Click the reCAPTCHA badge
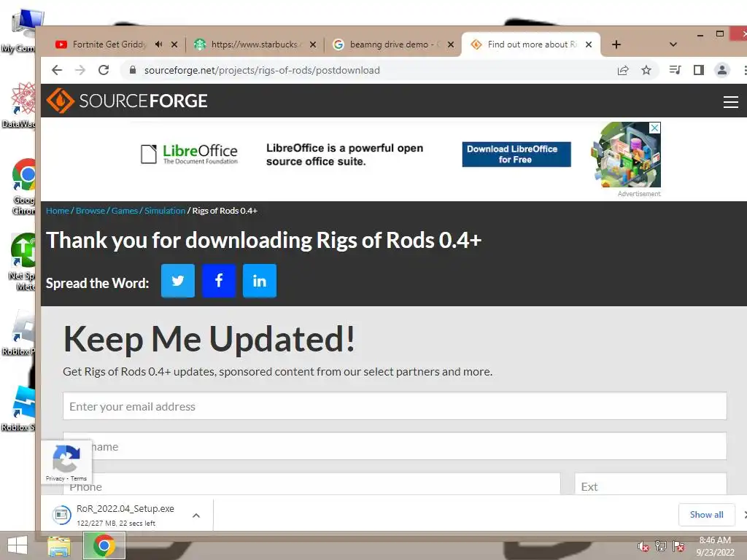The width and height of the screenshot is (747, 560). pos(66,462)
